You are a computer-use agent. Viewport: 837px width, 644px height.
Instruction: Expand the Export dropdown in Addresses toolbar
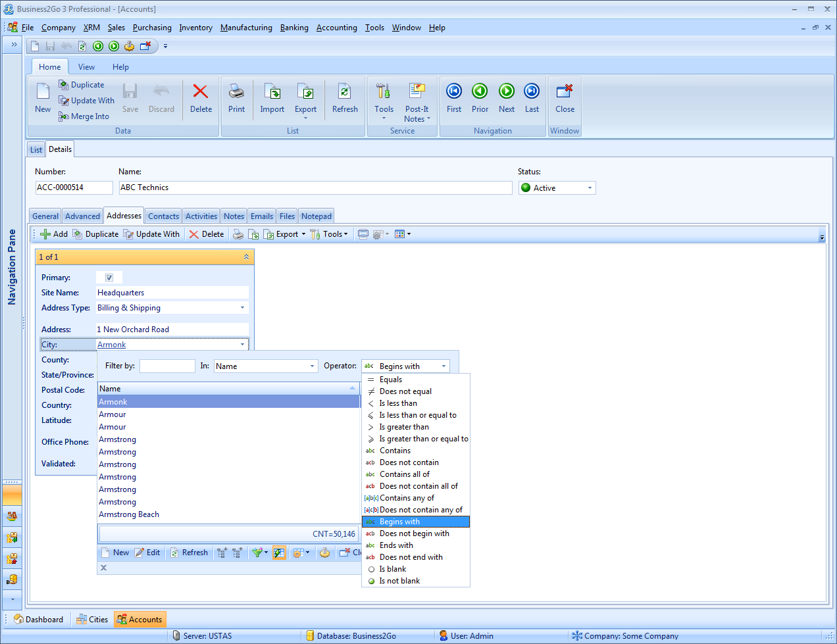(303, 234)
